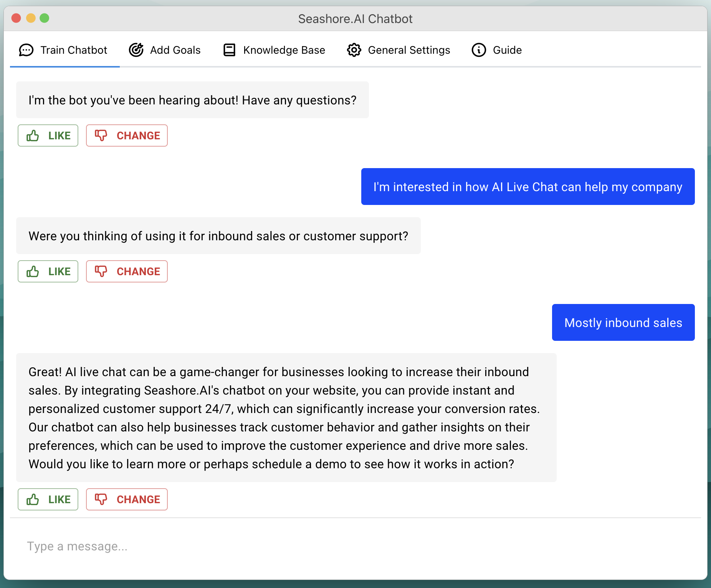Focus the 'Type a message...' input field
The image size is (711, 588).
[x=355, y=546]
